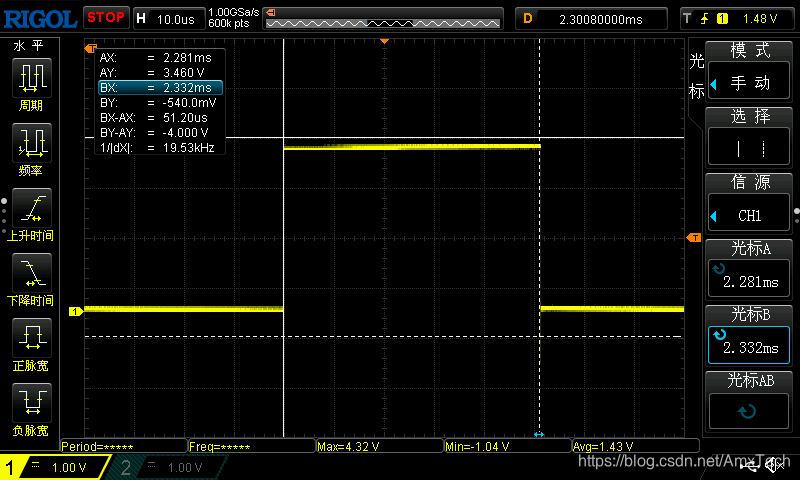Select the Negative Pulse Width (负脉宽) icon
Viewport: 800px width, 480px height.
pyautogui.click(x=32, y=403)
